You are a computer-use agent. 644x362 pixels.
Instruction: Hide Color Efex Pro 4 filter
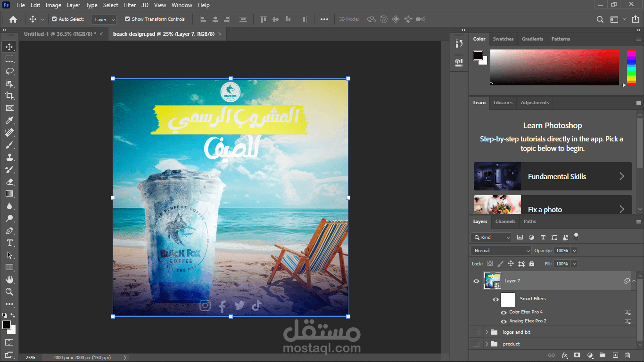pyautogui.click(x=504, y=312)
